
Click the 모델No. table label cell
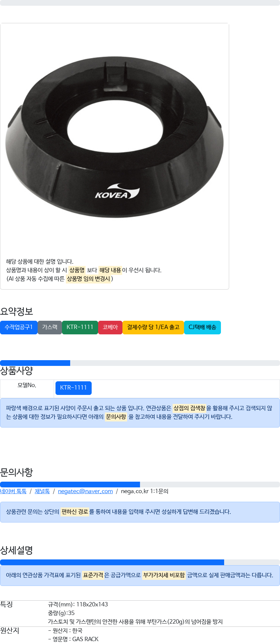(x=27, y=385)
